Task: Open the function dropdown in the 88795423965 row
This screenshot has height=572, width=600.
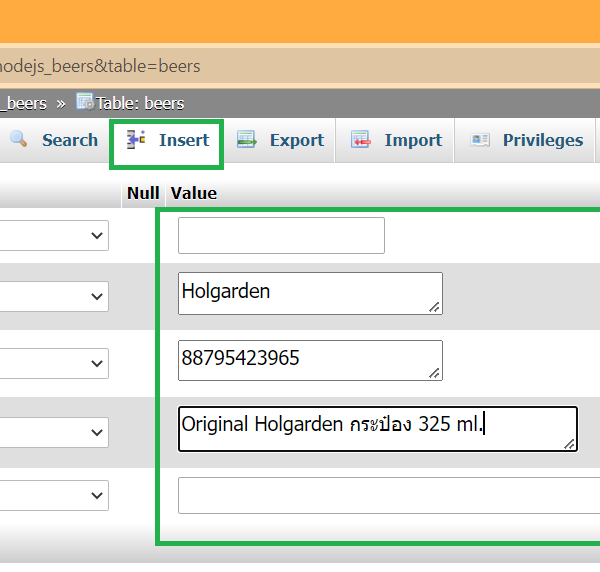Action: click(x=54, y=361)
